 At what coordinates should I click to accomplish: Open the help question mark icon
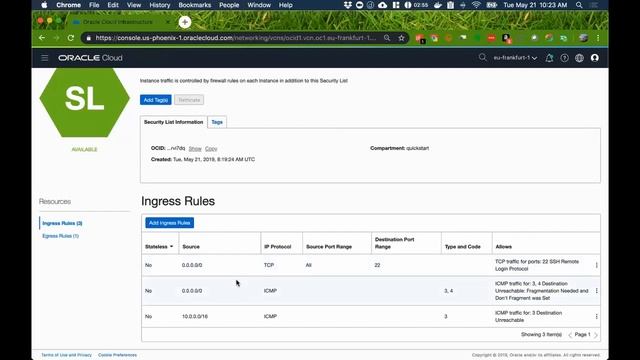pos(564,58)
